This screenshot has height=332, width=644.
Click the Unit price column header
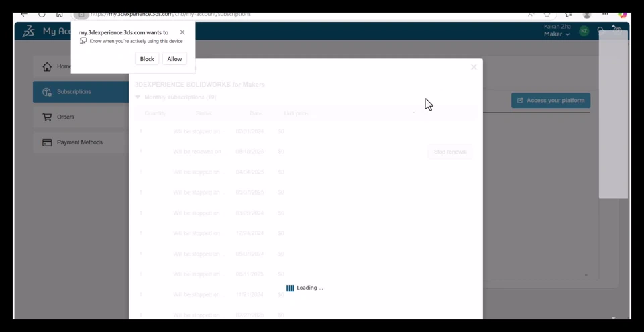tap(296, 113)
